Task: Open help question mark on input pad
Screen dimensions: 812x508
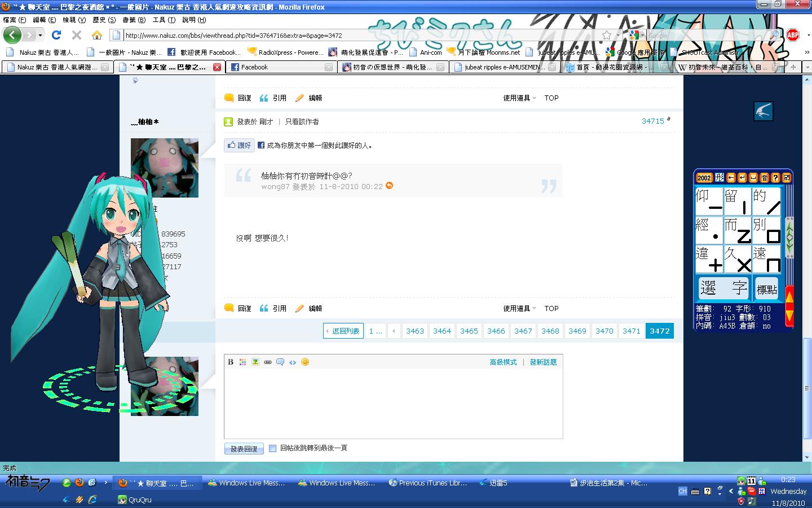Action: click(x=775, y=178)
